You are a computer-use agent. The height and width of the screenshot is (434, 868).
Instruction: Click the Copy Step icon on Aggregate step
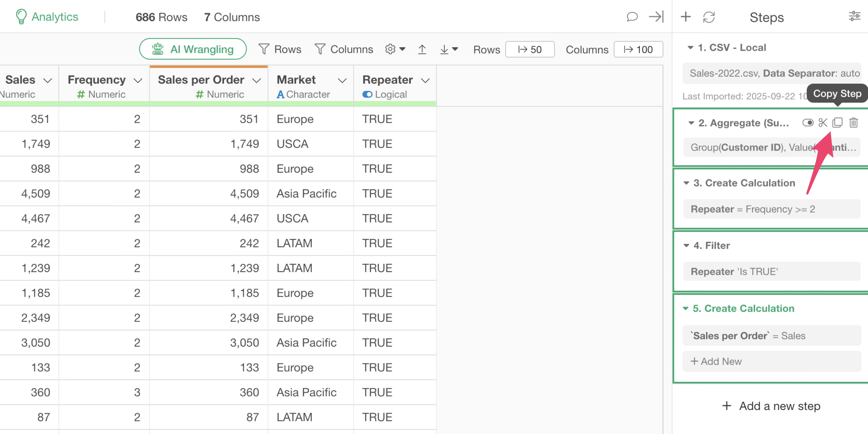point(837,123)
